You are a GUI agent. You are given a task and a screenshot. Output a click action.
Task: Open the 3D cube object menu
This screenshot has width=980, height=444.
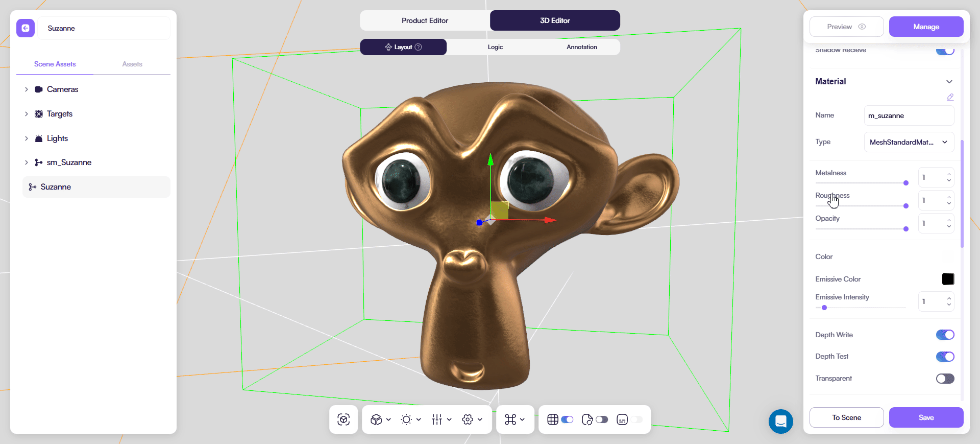point(380,419)
